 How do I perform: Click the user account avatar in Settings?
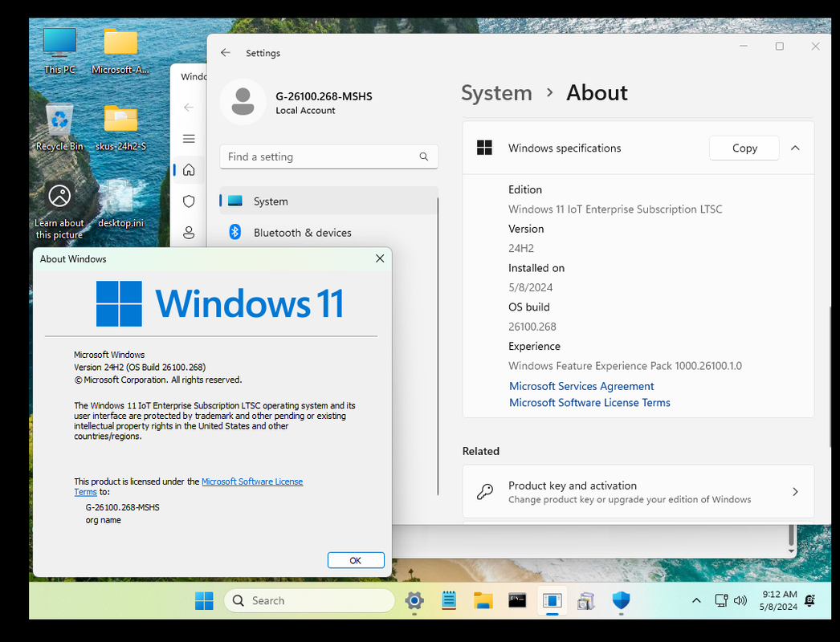(x=243, y=102)
